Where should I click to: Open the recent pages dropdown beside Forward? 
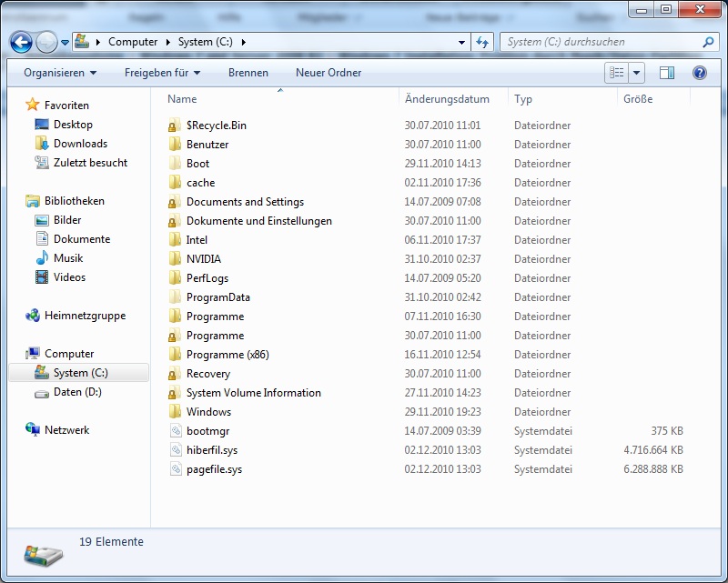[x=65, y=43]
